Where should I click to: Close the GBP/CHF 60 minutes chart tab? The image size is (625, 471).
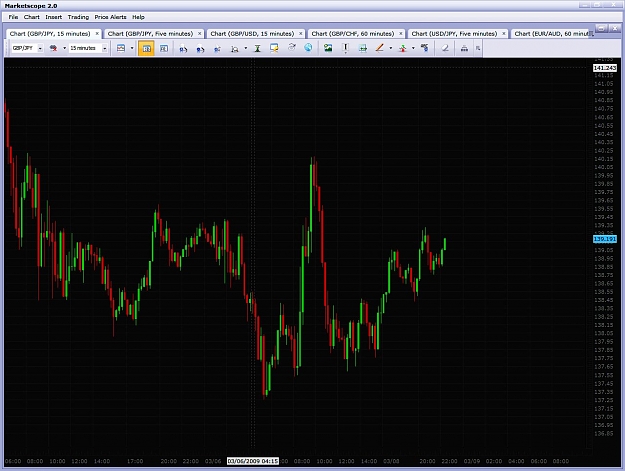[x=400, y=34]
